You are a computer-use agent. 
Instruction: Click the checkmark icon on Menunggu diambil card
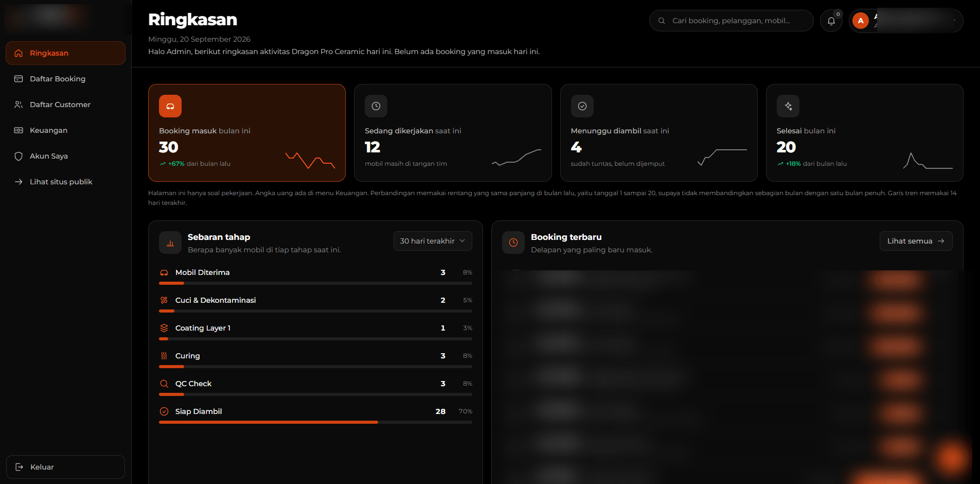[x=582, y=106]
